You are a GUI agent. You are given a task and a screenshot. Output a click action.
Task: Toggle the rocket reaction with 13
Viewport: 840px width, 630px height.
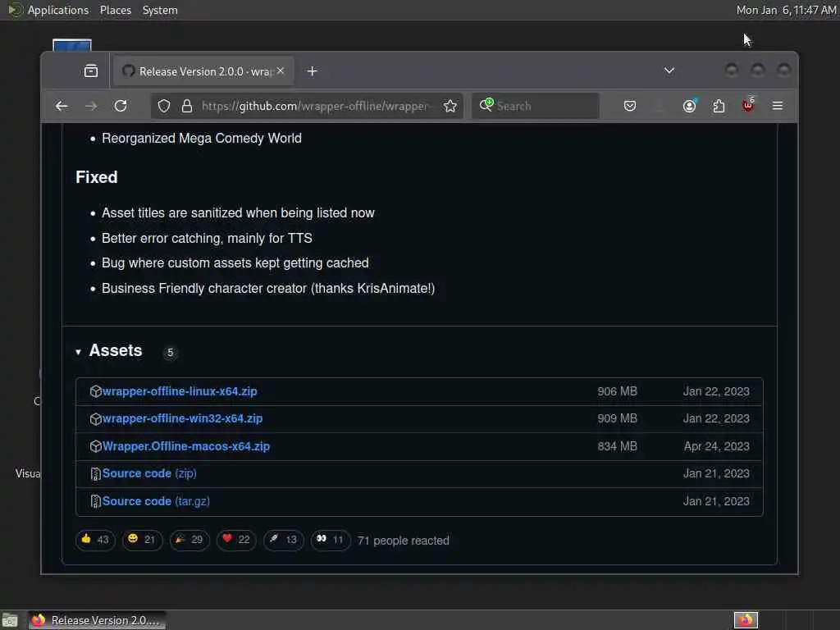click(x=283, y=540)
